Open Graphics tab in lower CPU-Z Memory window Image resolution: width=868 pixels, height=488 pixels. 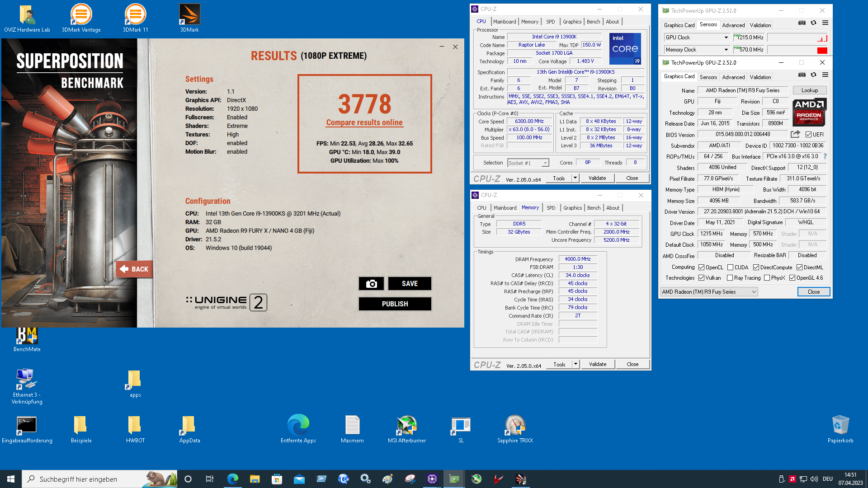click(x=572, y=208)
